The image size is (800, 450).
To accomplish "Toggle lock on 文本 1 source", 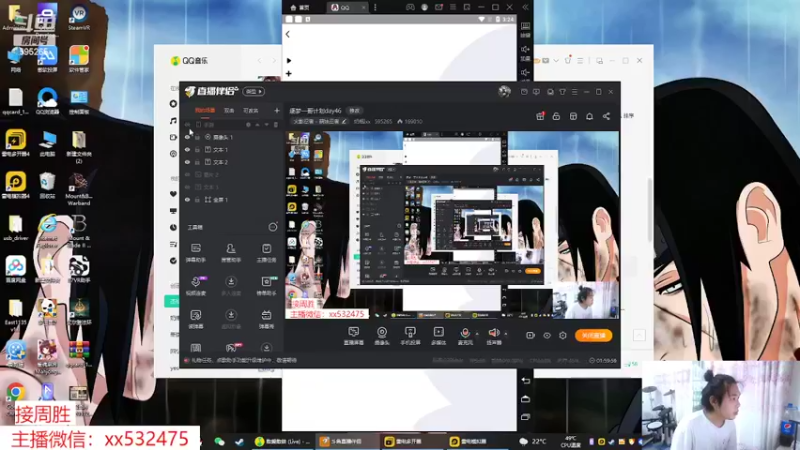I will 197,150.
